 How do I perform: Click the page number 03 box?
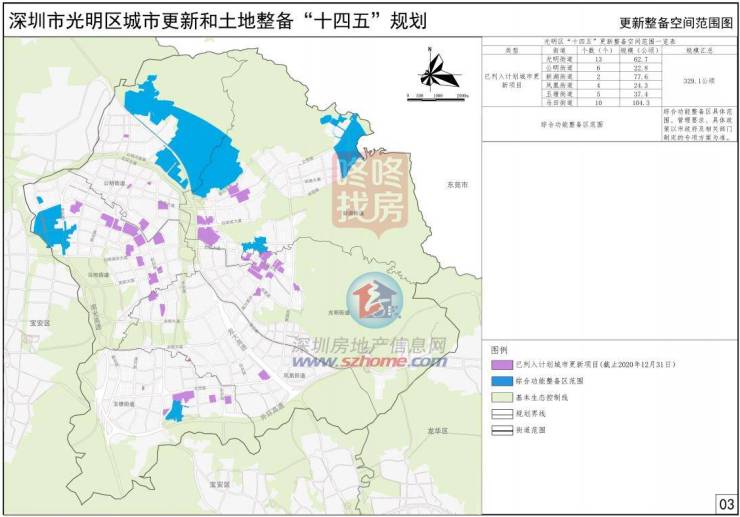pyautogui.click(x=726, y=503)
